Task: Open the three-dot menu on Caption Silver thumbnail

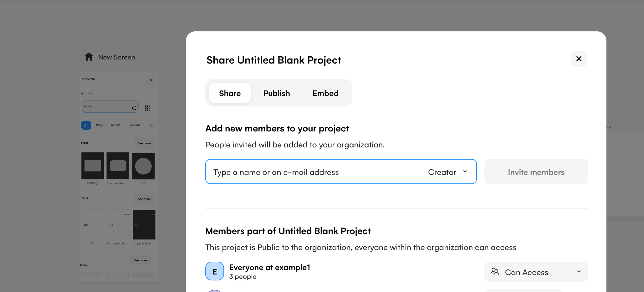Action: tap(152, 214)
